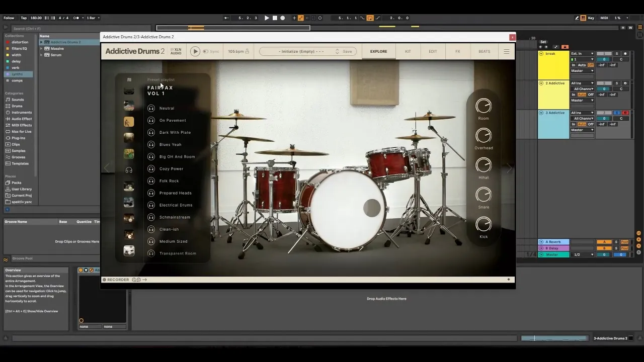Expand Massive in the browser list
The image size is (644, 362).
coord(42,49)
